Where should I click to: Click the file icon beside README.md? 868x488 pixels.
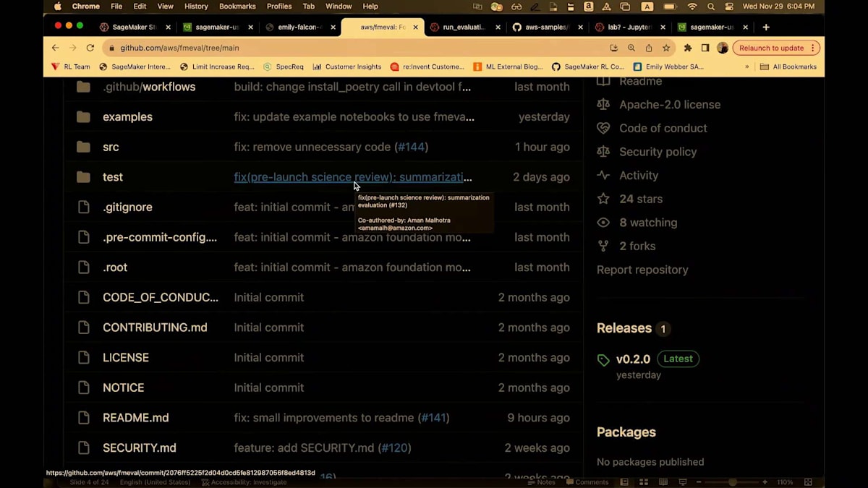[84, 418]
